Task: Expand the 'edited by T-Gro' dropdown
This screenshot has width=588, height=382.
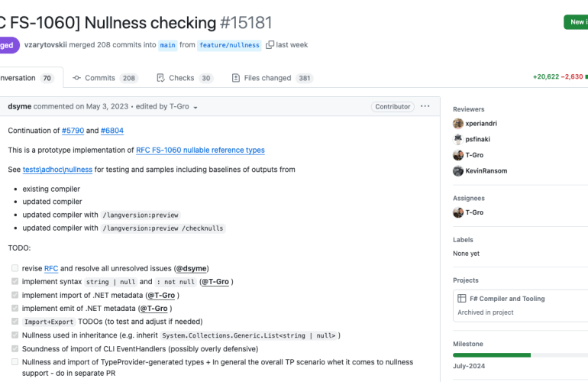Action: 195,108
